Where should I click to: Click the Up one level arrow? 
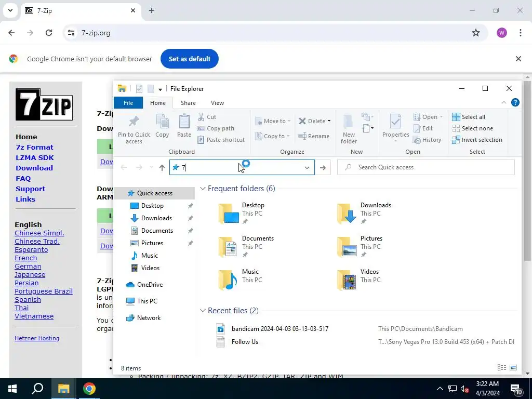coord(162,168)
